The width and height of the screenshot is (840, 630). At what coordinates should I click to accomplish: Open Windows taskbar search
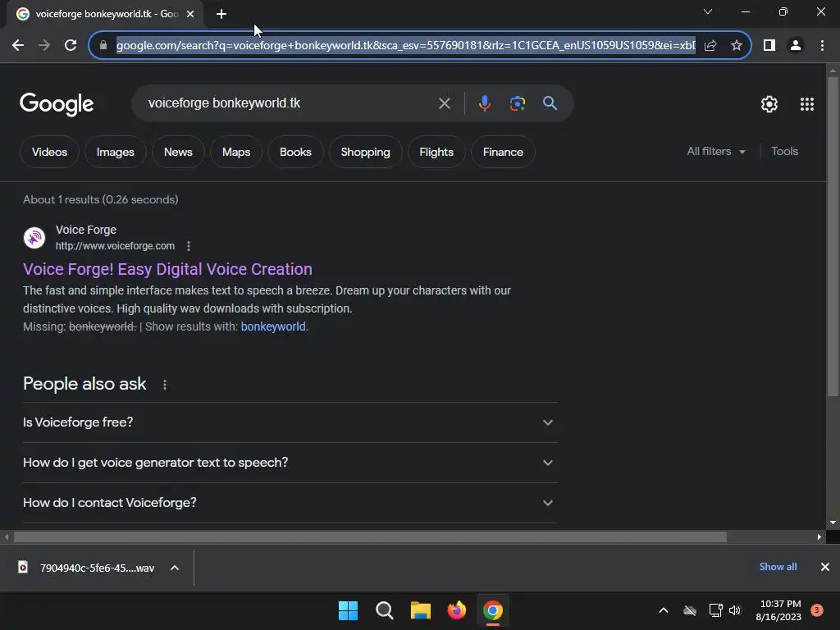(385, 610)
